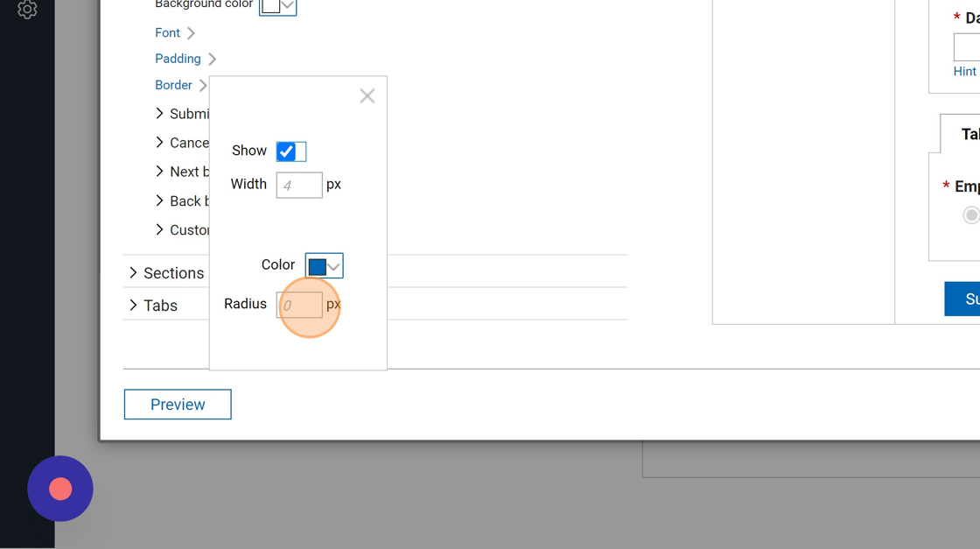This screenshot has width=980, height=549.
Task: Click the border Width input field
Action: click(299, 186)
